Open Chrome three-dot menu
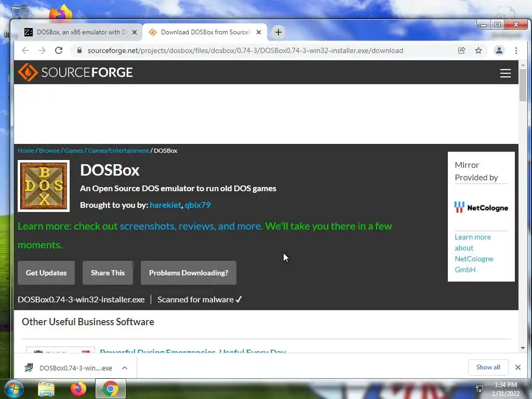This screenshot has width=532, height=399. [516, 50]
